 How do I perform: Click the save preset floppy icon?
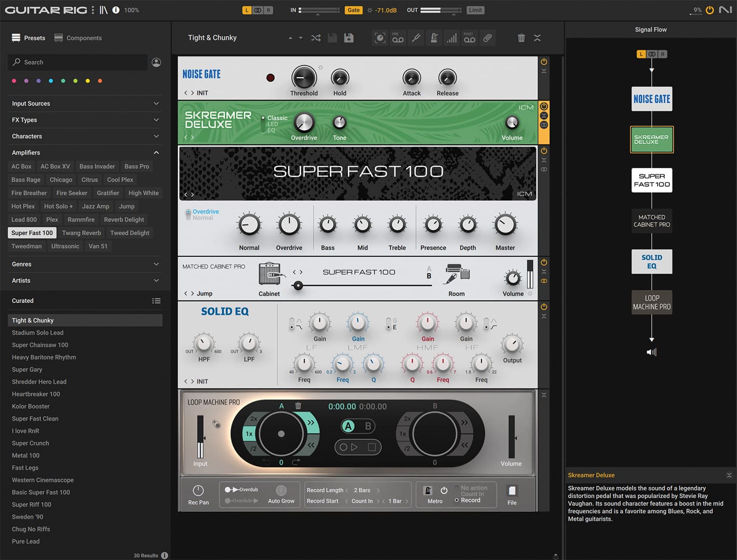point(332,38)
